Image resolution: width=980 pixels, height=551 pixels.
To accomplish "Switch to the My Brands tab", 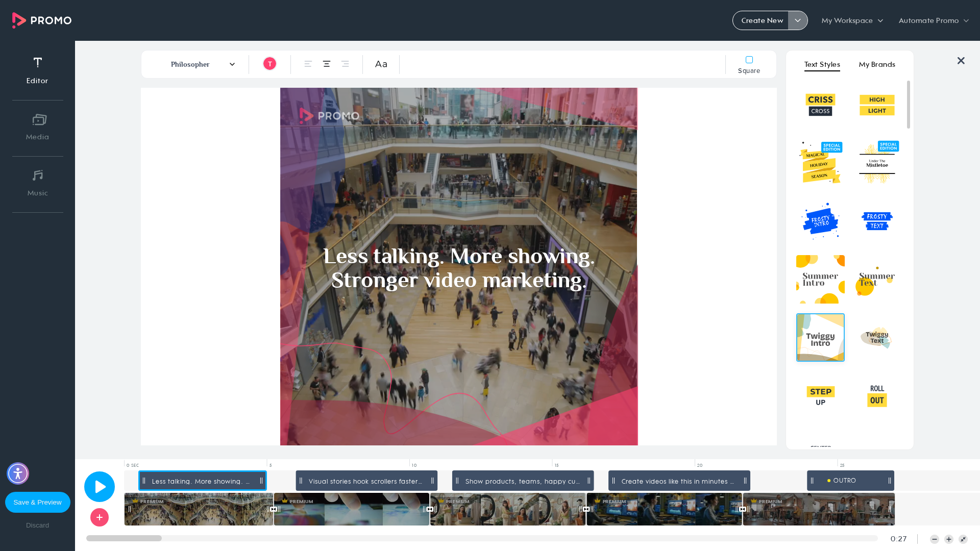I will (x=877, y=64).
